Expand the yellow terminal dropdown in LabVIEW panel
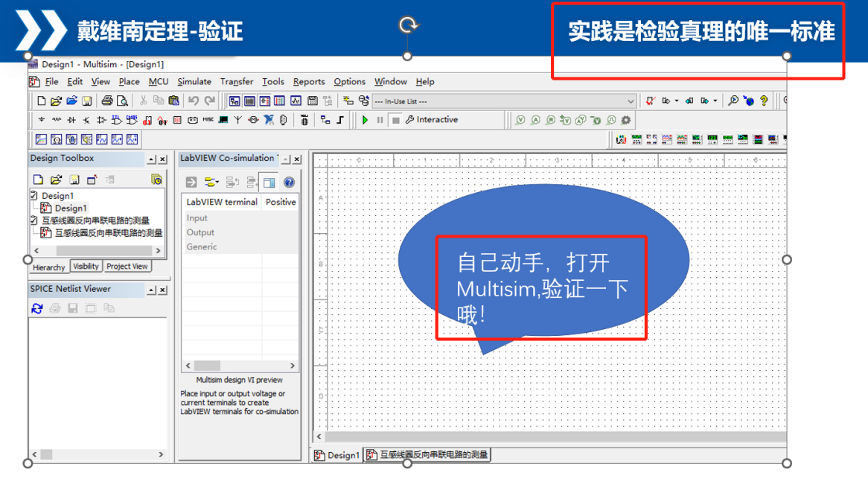The image size is (868, 490). click(x=211, y=182)
